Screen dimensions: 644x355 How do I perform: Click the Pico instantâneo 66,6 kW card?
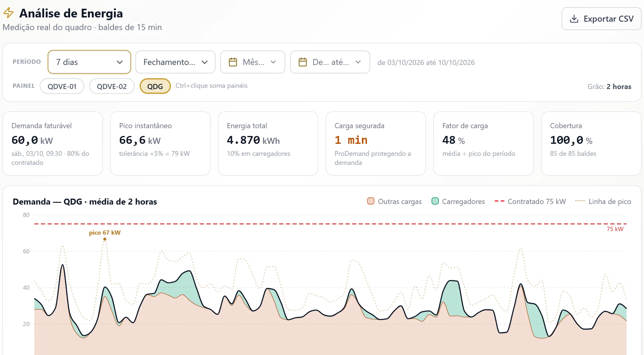coord(160,144)
